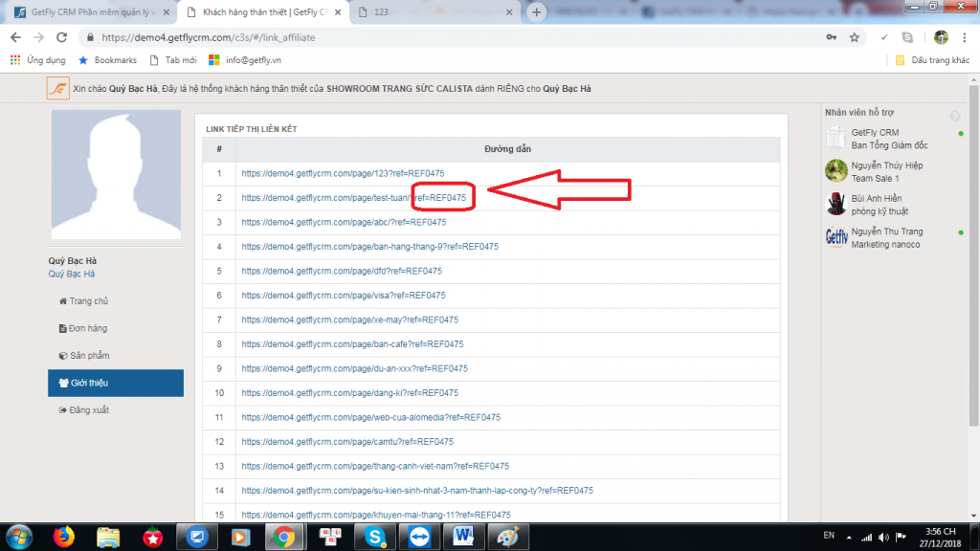The image size is (980, 551).
Task: Click Đăng xuất to log out
Action: [x=89, y=410]
